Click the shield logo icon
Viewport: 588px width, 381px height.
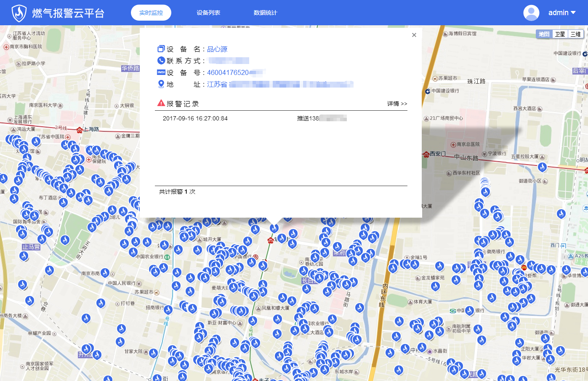click(19, 13)
